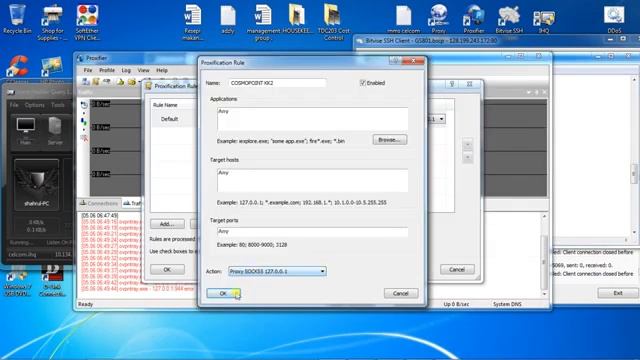Toggle the Enabled checkbox

[x=362, y=83]
